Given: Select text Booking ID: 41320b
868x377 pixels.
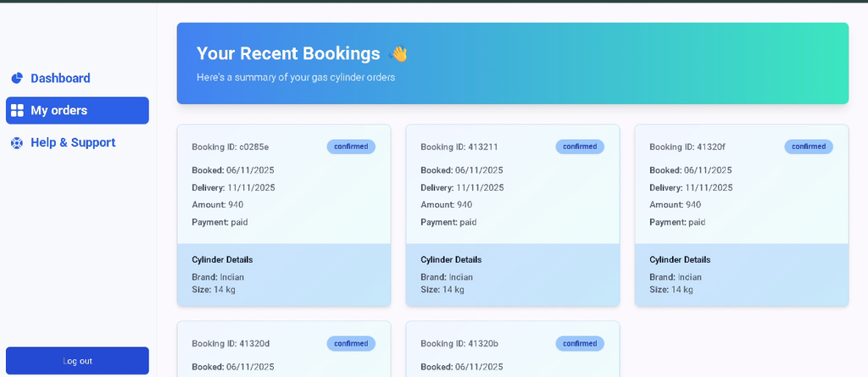Looking at the screenshot, I should (459, 344).
